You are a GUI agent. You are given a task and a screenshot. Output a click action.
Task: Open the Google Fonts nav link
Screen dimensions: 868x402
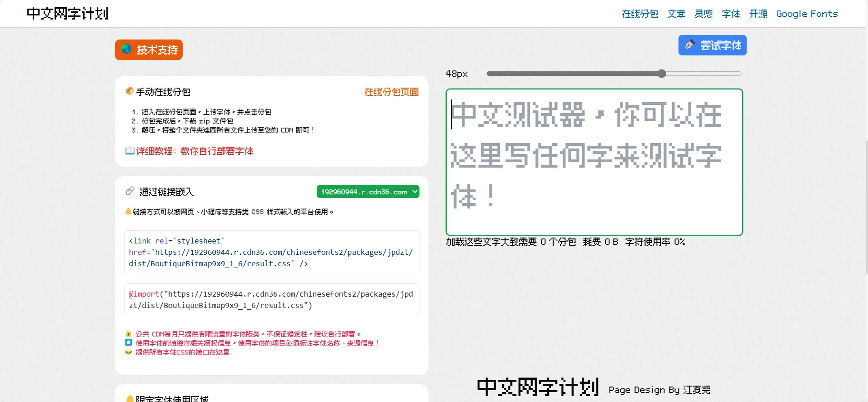807,14
